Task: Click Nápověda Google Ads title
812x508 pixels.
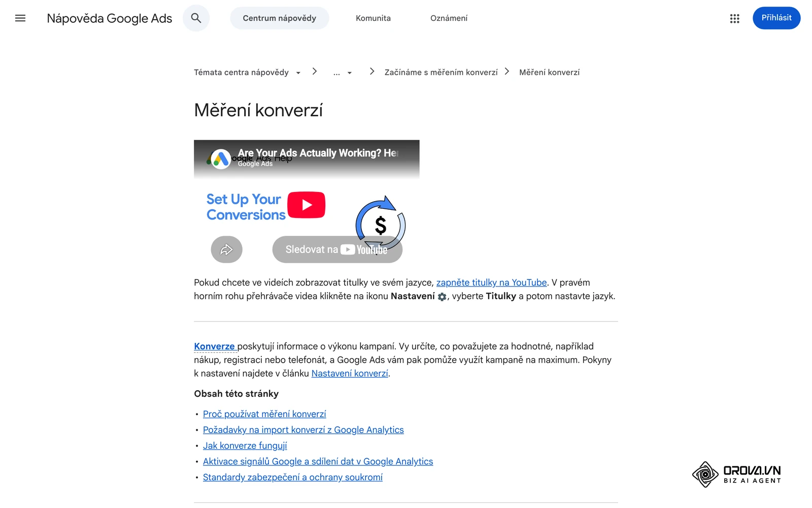Action: click(110, 18)
